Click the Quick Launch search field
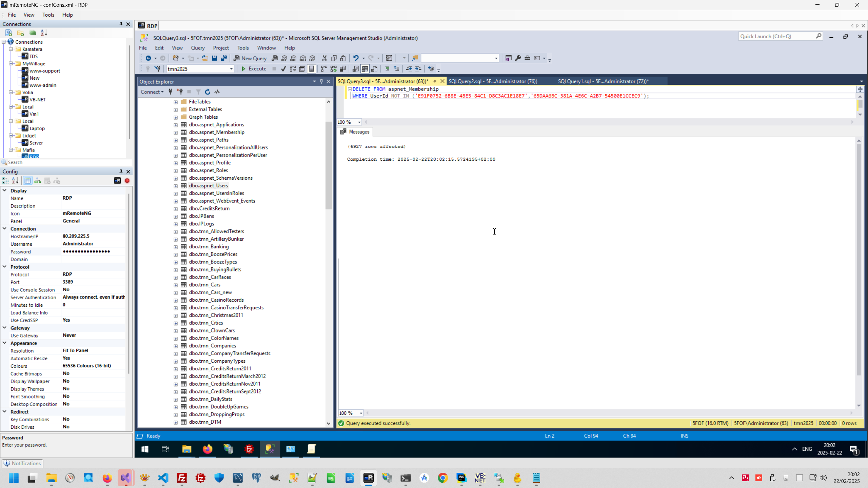This screenshot has width=868, height=488. coord(776,36)
